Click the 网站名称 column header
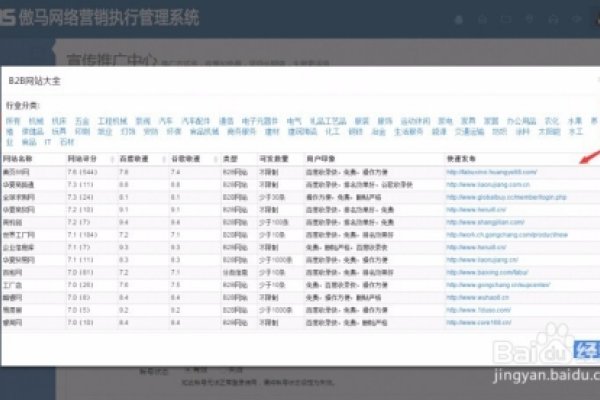Viewport: 600px width, 400px height. (x=18, y=159)
